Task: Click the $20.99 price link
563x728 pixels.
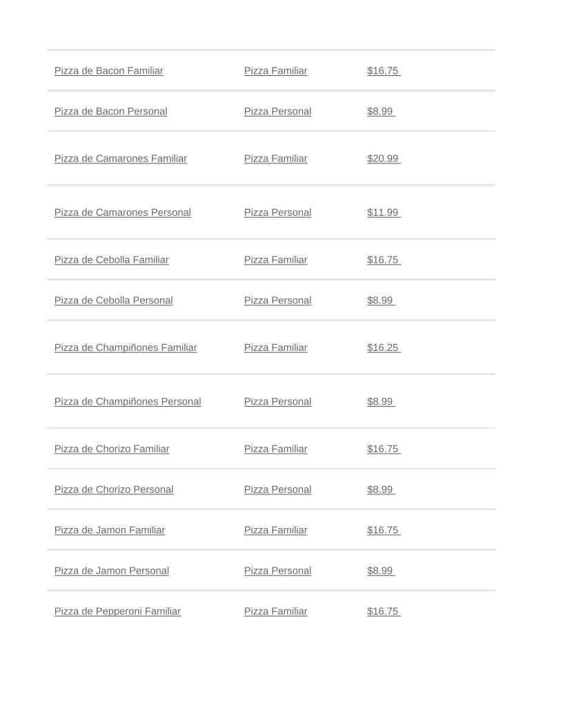Action: point(383,159)
